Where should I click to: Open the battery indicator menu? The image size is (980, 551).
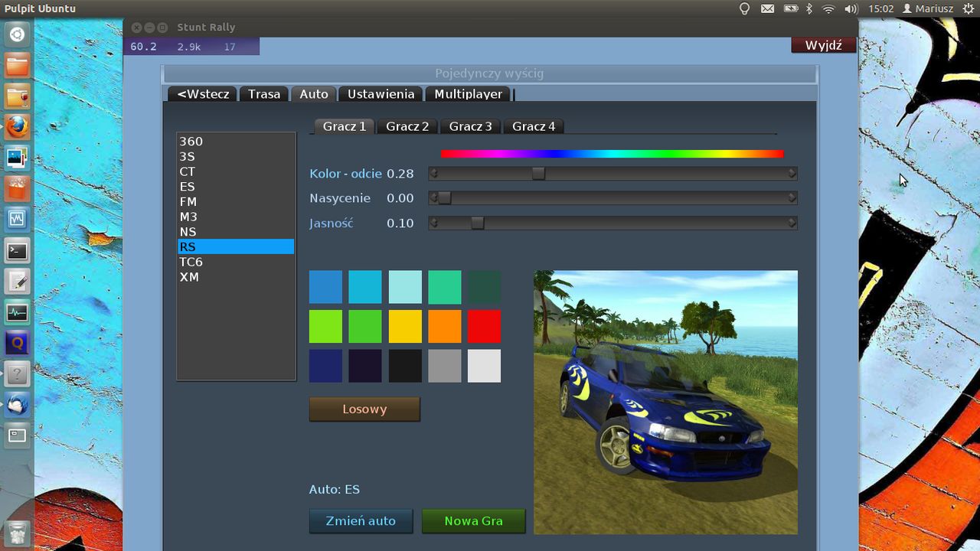[791, 8]
